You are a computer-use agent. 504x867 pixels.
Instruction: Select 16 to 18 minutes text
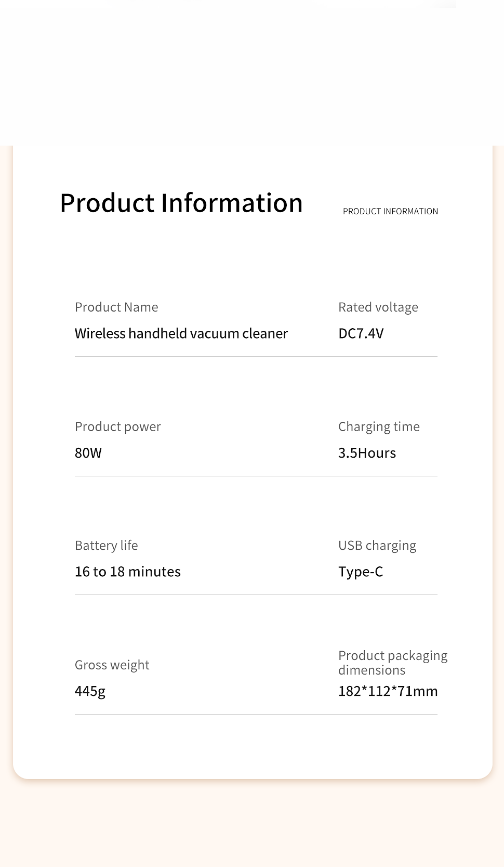click(127, 572)
